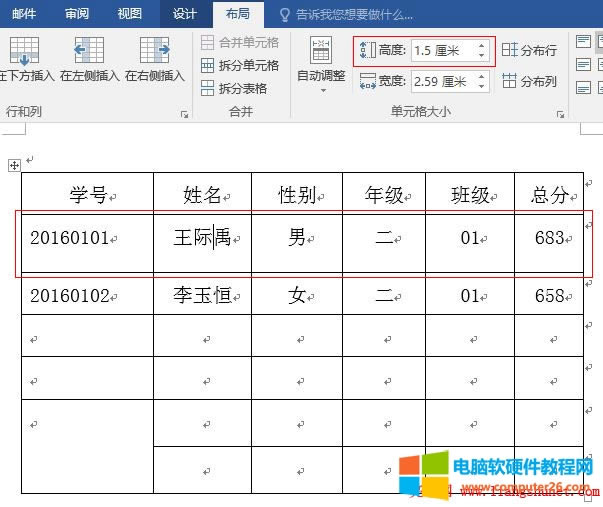Screen dimensions: 603x507
Task: Click Distribute Rows (分布行) button
Action: pyautogui.click(x=529, y=50)
